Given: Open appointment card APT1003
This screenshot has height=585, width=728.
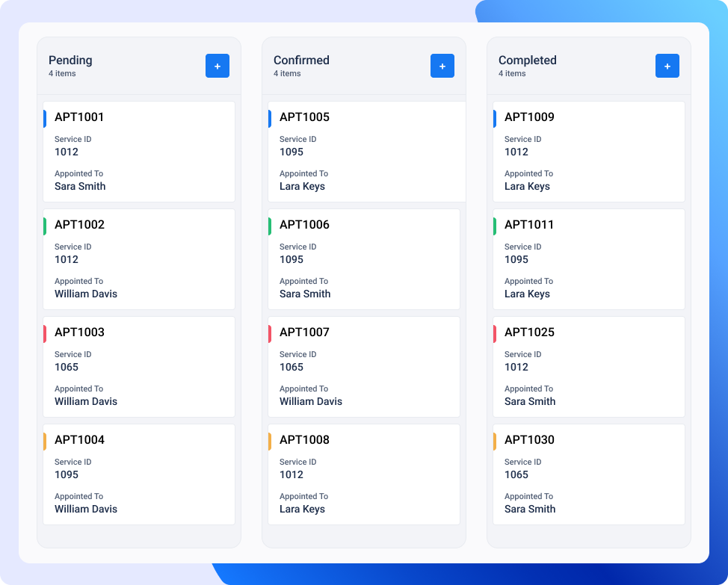Looking at the screenshot, I should point(139,367).
